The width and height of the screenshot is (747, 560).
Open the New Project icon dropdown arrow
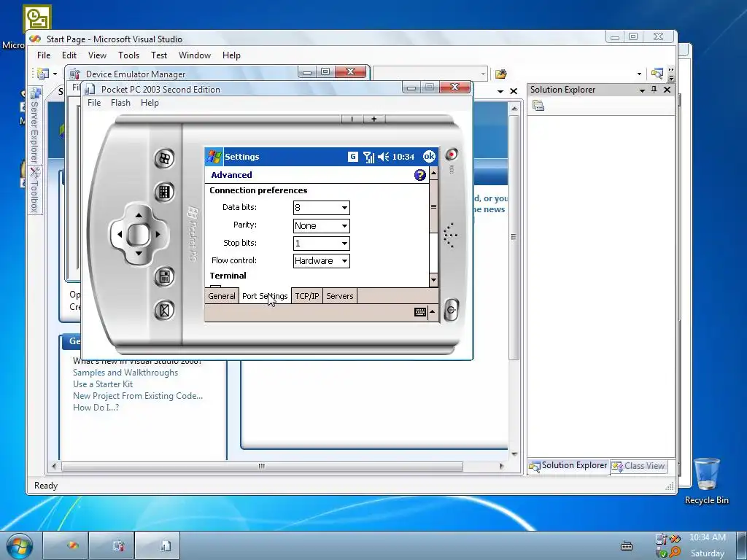(x=55, y=74)
